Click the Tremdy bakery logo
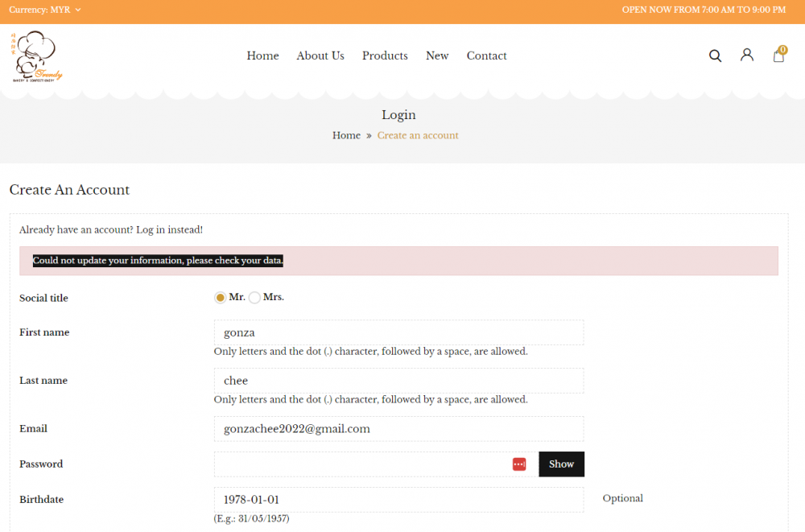This screenshot has height=532, width=805. [35, 56]
